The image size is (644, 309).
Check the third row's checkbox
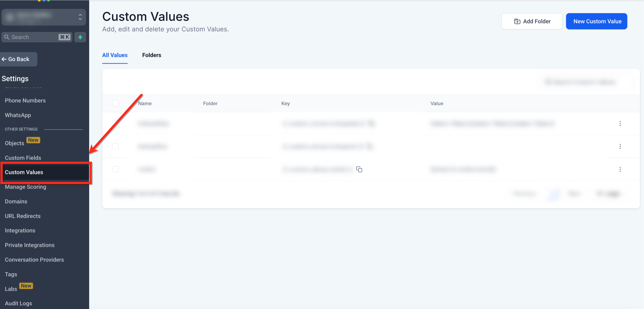tap(115, 169)
